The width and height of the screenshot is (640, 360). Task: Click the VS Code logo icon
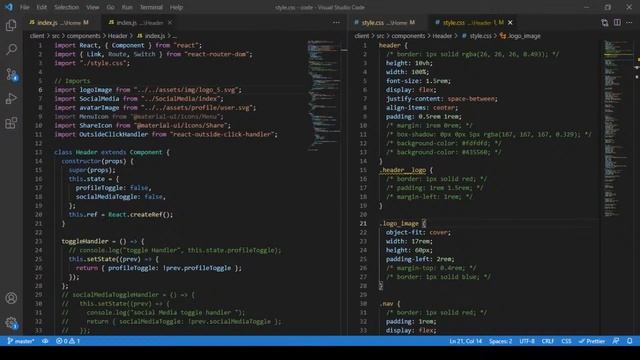(9, 7)
